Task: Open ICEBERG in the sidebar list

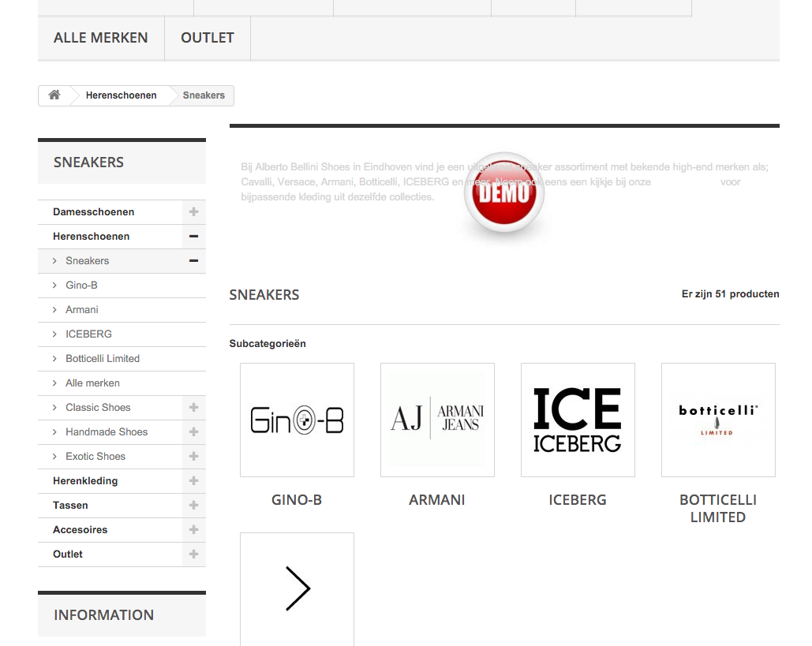Action: [88, 334]
